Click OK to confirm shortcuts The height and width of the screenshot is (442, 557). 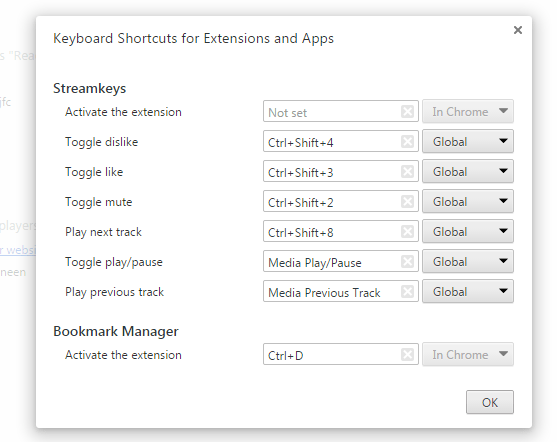pyautogui.click(x=490, y=402)
